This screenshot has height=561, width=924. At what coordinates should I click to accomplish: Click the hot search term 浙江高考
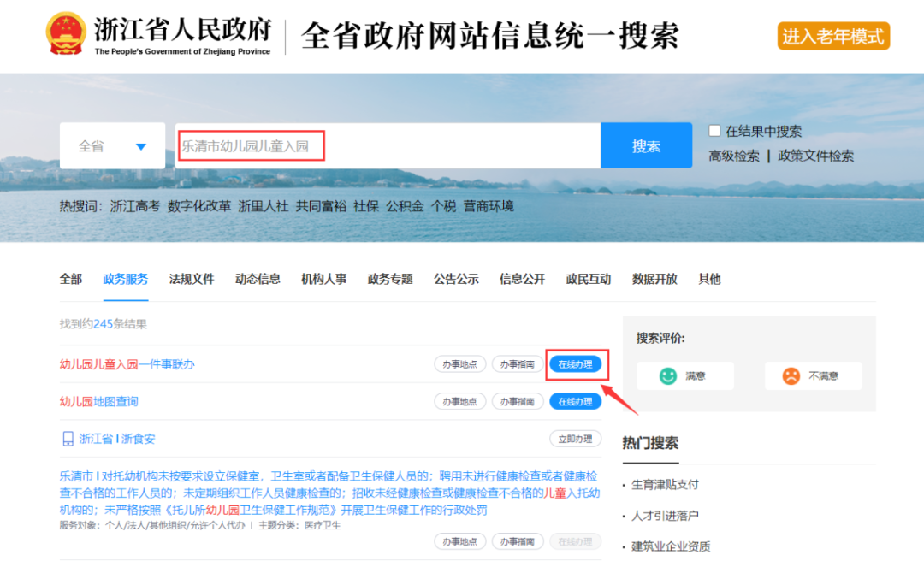point(135,206)
